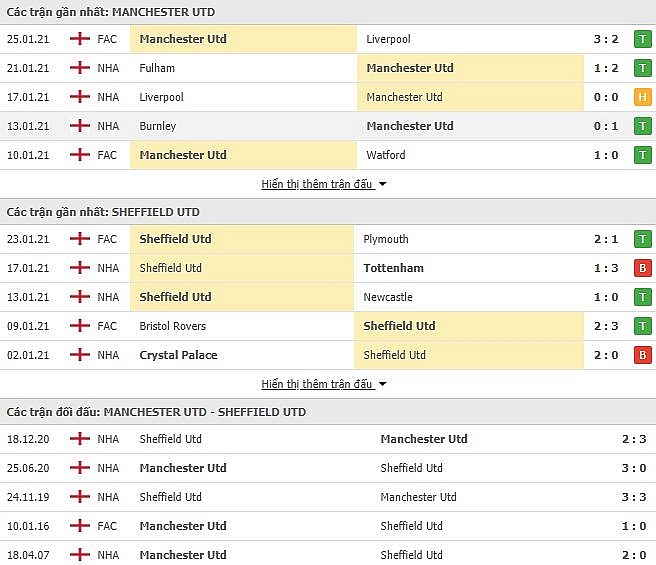Click England flag on 21.01.21 Fulham row
This screenshot has width=656, height=565.
(80, 68)
